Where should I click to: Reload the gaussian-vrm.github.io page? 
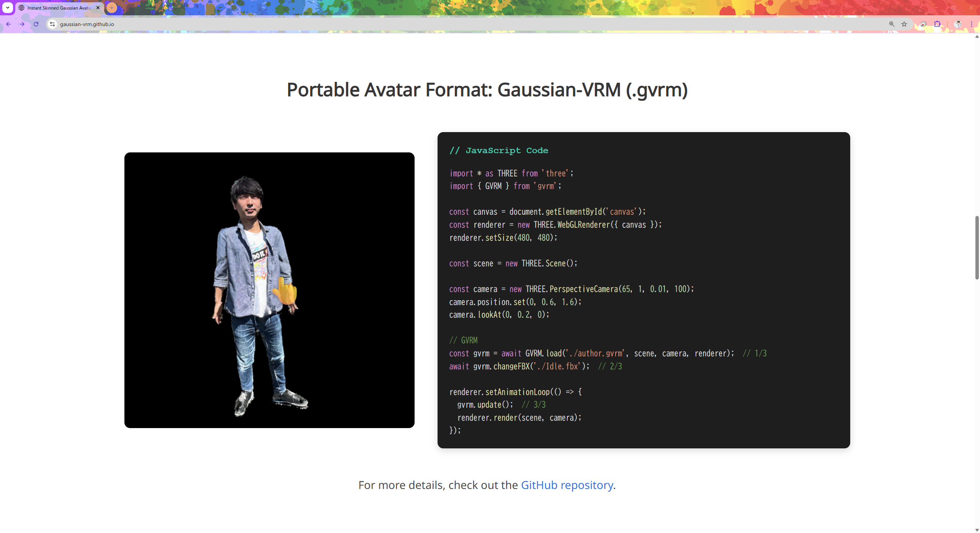(36, 24)
